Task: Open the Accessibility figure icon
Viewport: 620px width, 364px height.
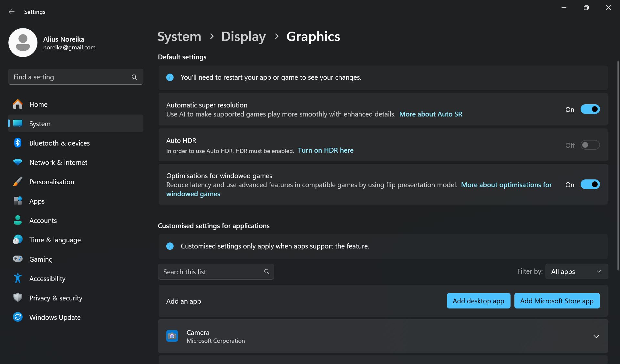Action: pyautogui.click(x=18, y=278)
